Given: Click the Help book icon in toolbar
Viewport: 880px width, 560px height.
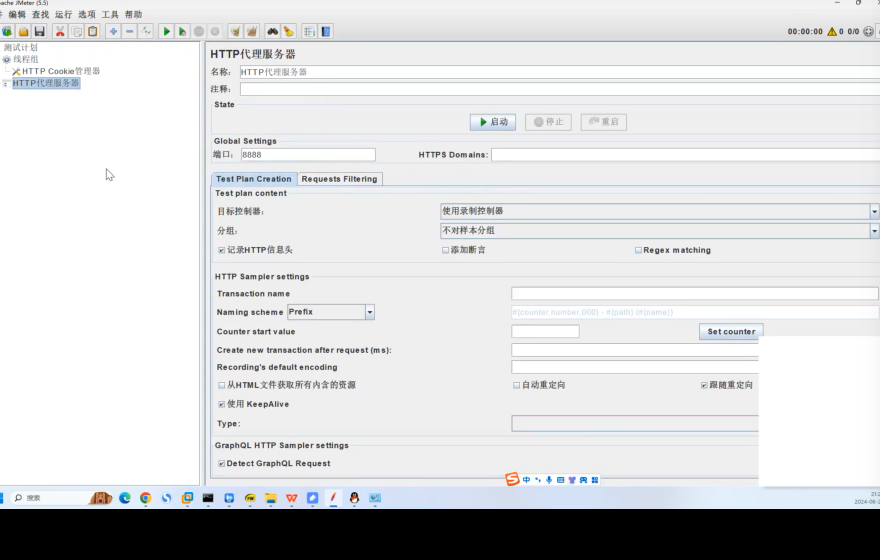Looking at the screenshot, I should click(x=326, y=31).
